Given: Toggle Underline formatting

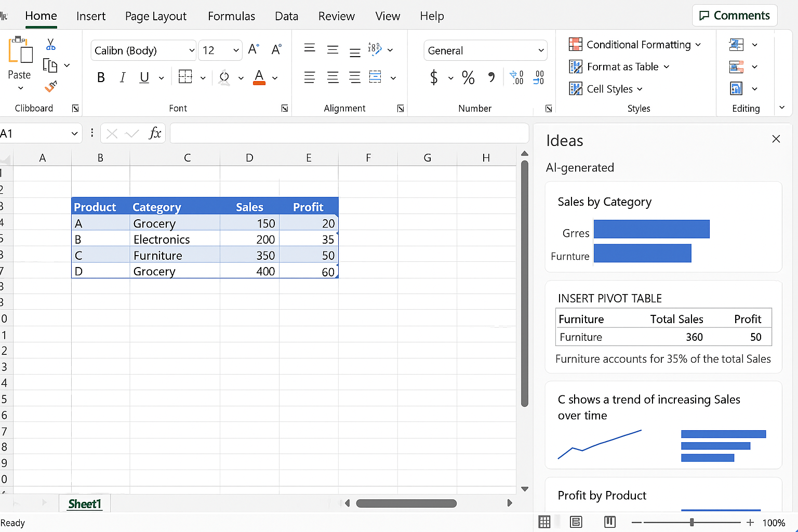Looking at the screenshot, I should 144,78.
